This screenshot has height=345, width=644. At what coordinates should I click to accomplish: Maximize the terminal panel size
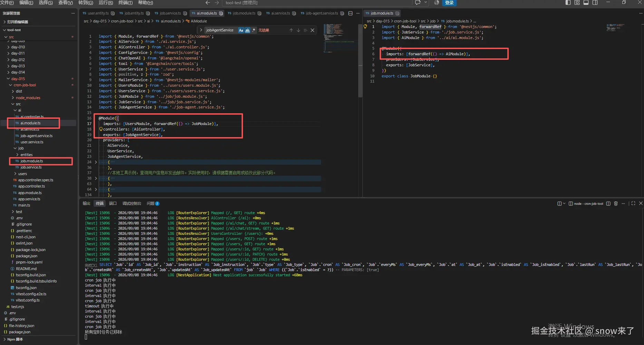coord(633,203)
